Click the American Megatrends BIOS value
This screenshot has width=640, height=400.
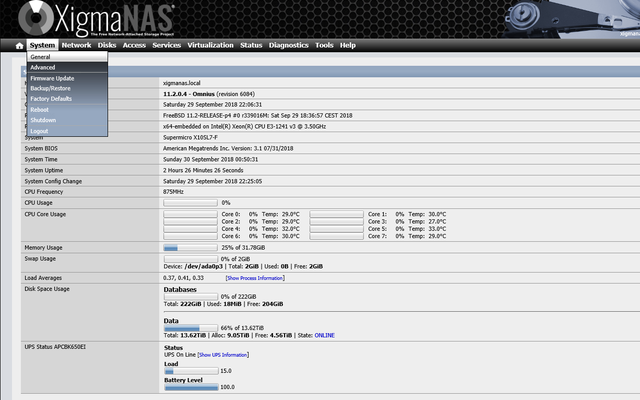(x=228, y=149)
